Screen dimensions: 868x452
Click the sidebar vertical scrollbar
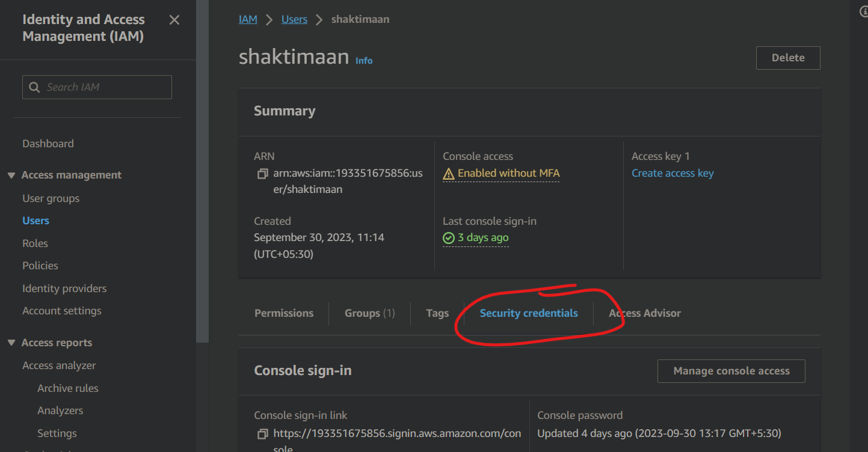[x=203, y=171]
